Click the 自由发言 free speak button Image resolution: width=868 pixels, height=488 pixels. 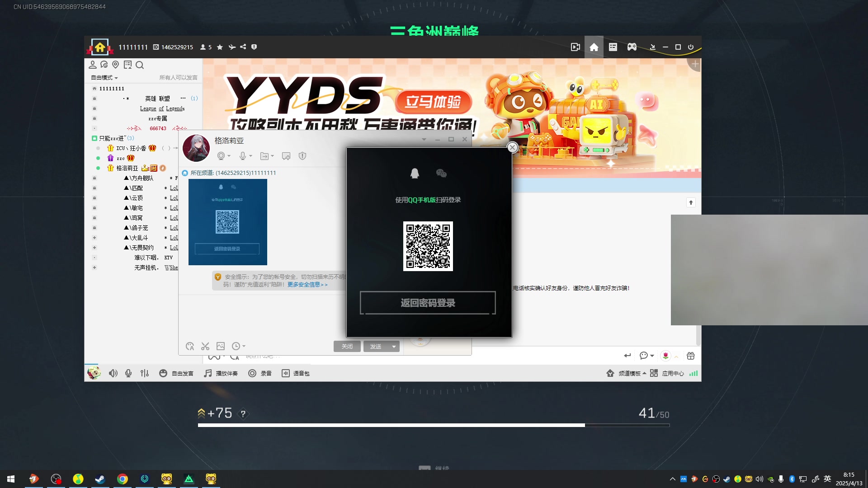tap(176, 373)
